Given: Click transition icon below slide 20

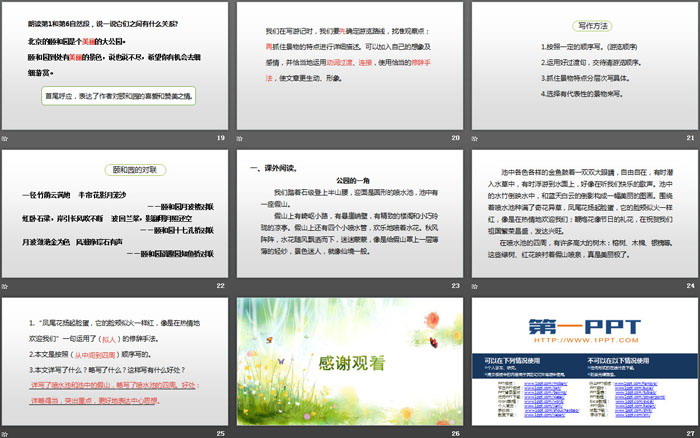Looking at the screenshot, I should pyautogui.click(x=241, y=137).
